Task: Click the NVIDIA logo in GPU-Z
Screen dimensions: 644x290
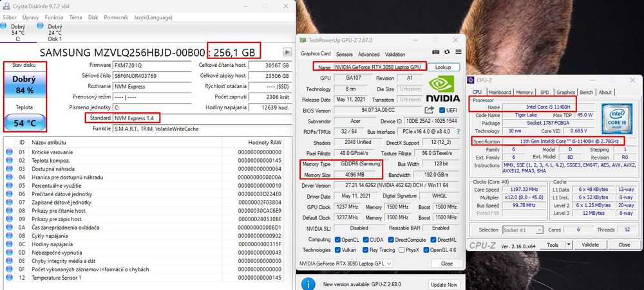Action: [443, 88]
